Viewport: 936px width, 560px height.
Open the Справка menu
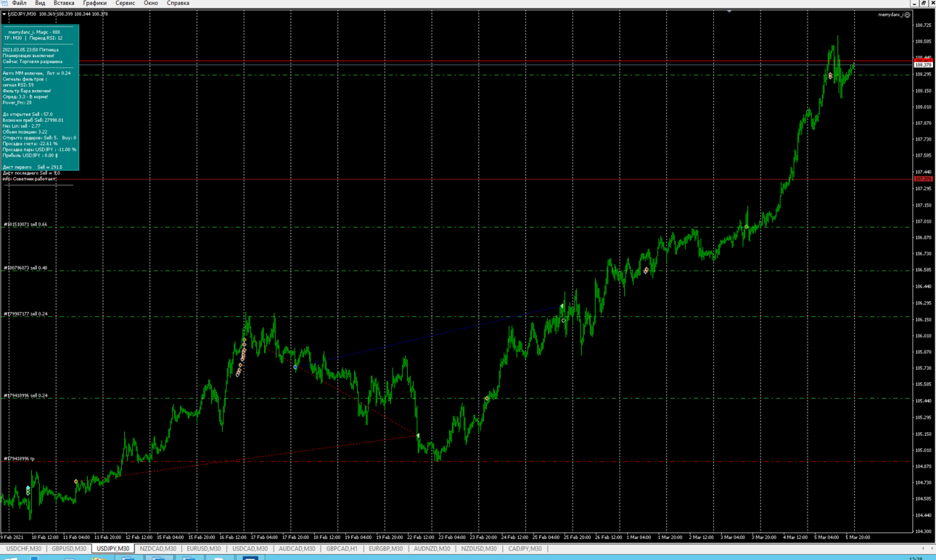click(x=178, y=4)
